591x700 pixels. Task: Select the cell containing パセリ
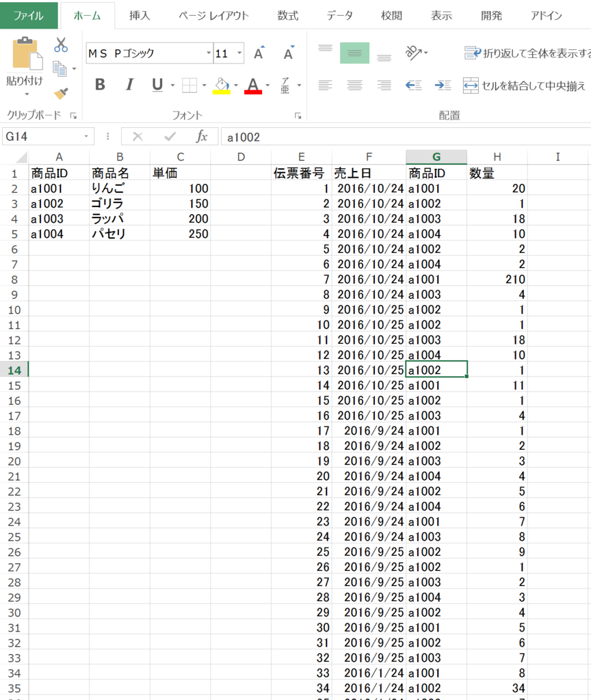tap(119, 234)
